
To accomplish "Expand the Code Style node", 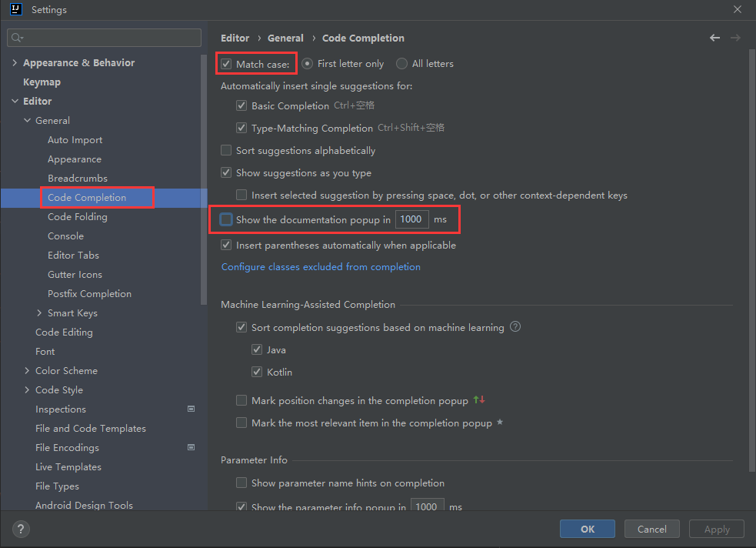I will point(27,389).
